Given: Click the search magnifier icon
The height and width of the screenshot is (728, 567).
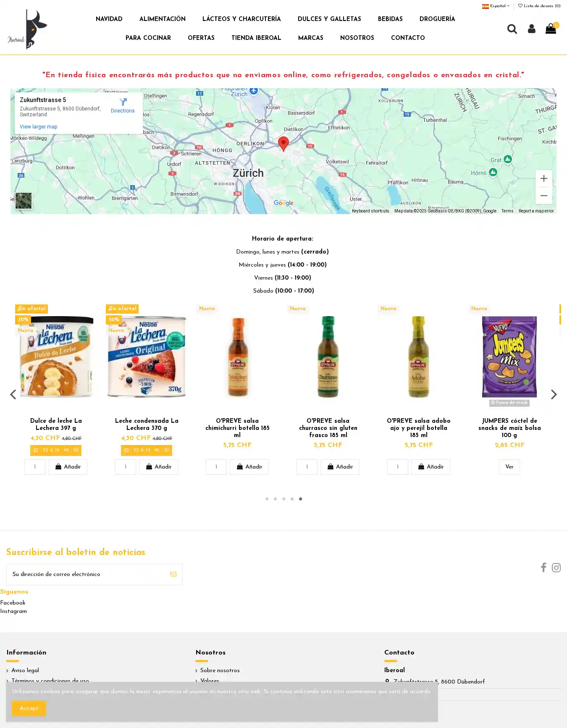Looking at the screenshot, I should tap(512, 29).
